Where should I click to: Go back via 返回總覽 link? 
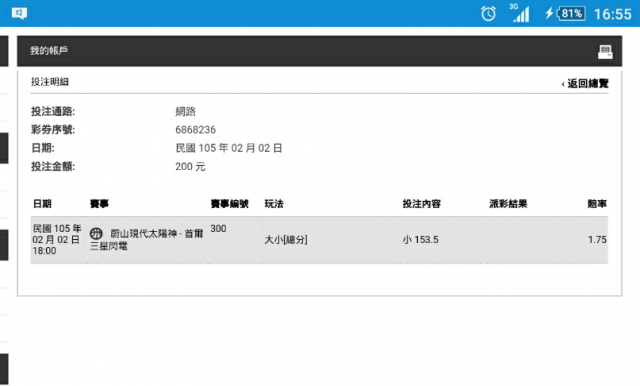point(585,84)
